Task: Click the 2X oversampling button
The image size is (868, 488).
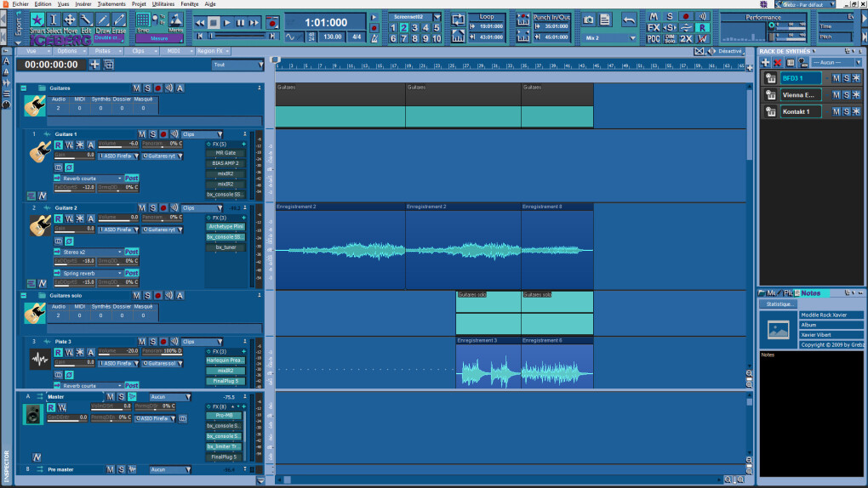Action: click(686, 39)
